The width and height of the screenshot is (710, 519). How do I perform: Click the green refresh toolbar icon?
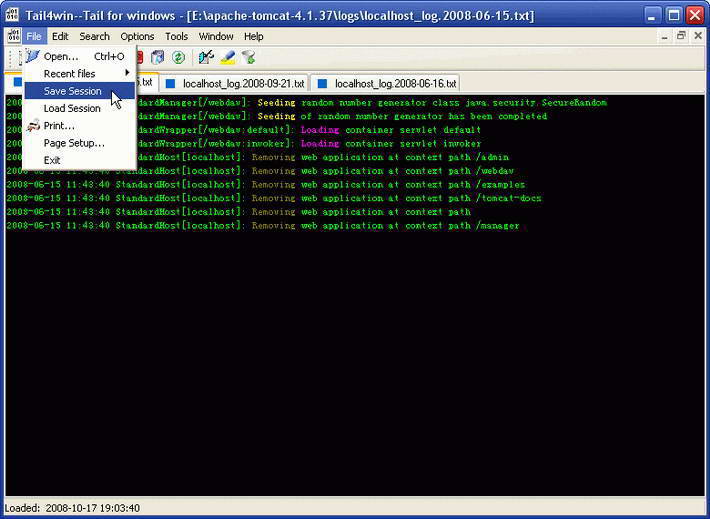178,58
